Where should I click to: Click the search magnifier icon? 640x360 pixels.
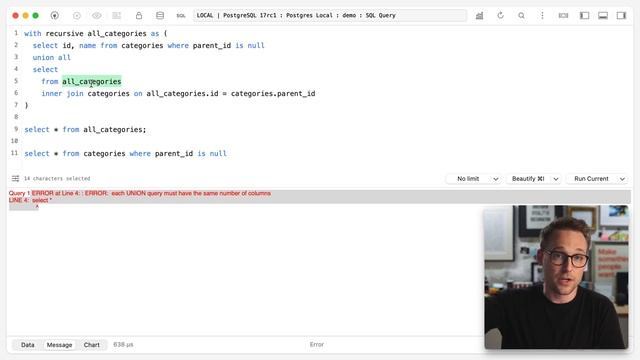521,16
